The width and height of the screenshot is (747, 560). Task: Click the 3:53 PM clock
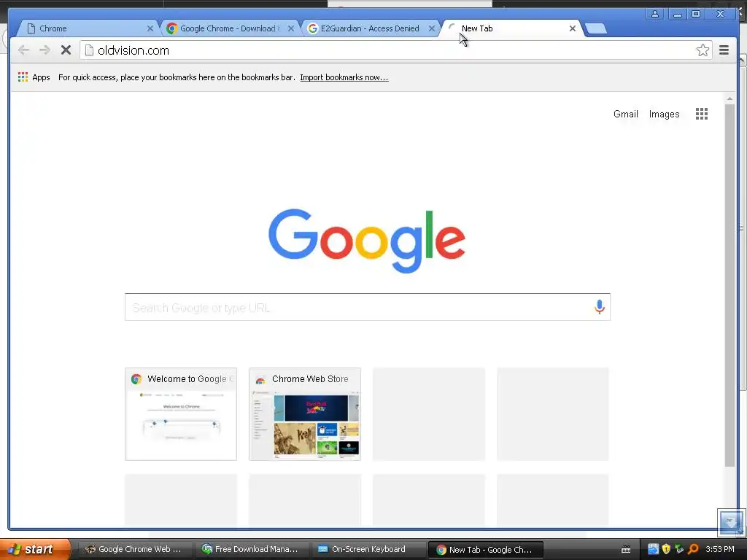tap(719, 549)
